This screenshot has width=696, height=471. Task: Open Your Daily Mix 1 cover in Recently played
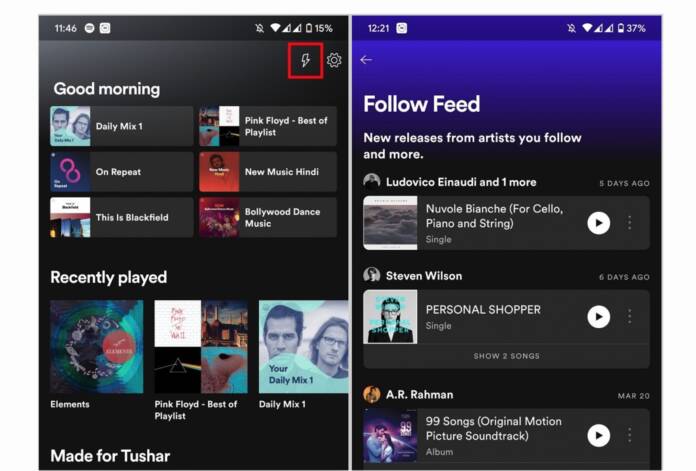coord(304,347)
